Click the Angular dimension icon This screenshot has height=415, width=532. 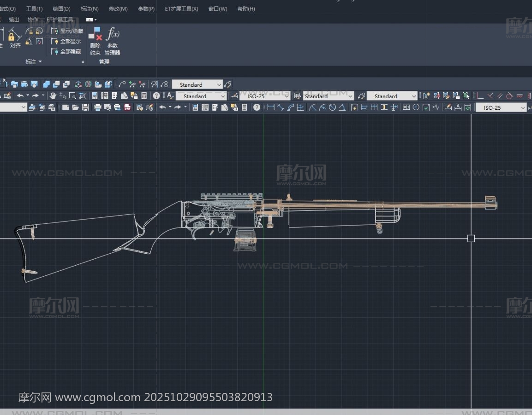pos(342,107)
